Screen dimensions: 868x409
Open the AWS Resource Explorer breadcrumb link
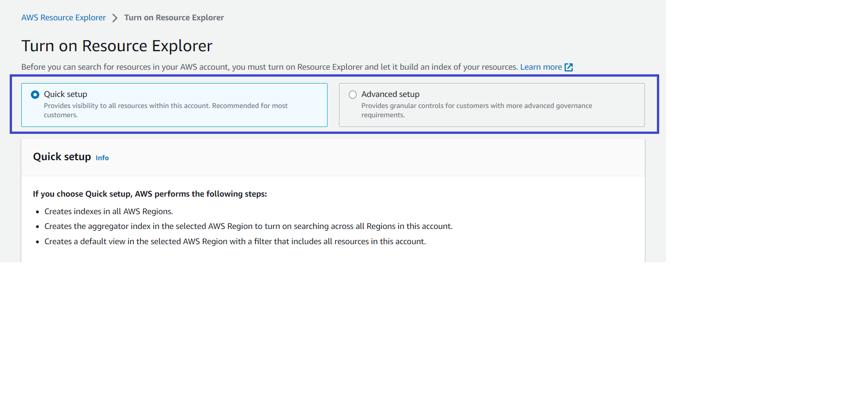pos(63,18)
